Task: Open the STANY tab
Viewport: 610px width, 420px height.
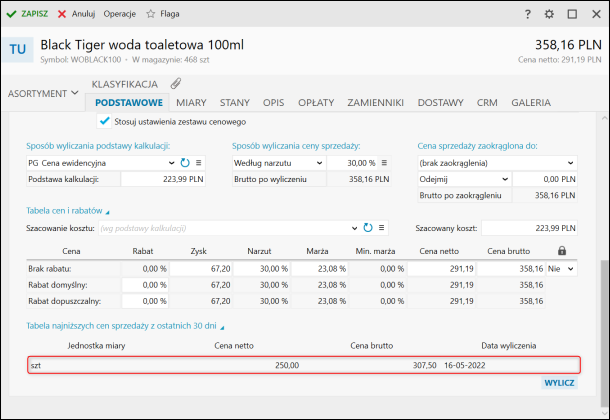Action: [235, 103]
